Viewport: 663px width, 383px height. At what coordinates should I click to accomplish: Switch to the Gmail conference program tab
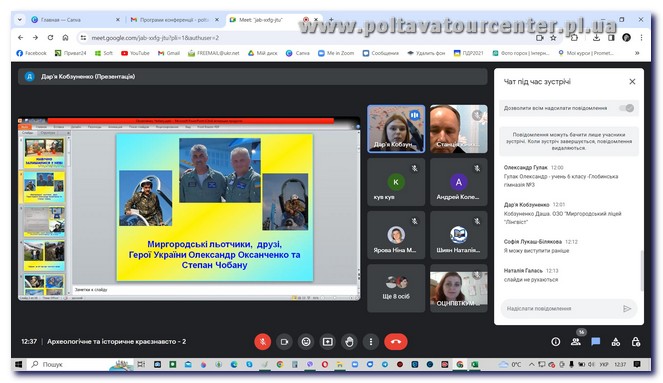[174, 20]
